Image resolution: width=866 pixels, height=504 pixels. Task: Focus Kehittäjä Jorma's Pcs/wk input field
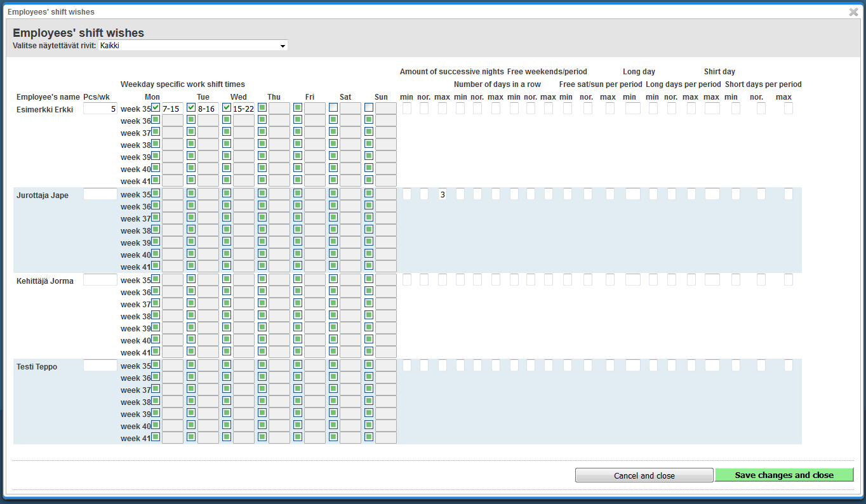coord(100,280)
